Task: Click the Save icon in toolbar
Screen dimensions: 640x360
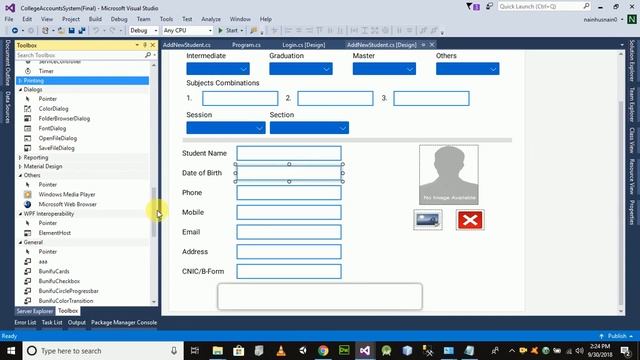Action: [72, 31]
